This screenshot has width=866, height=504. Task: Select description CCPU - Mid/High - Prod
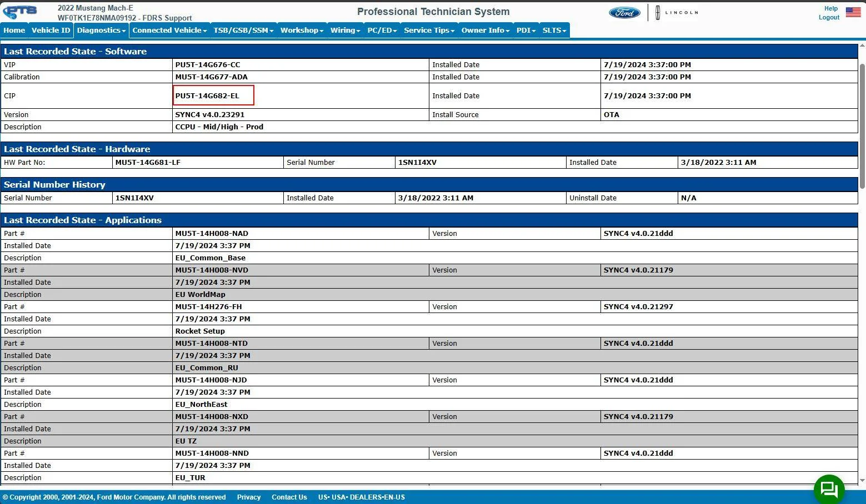(219, 127)
